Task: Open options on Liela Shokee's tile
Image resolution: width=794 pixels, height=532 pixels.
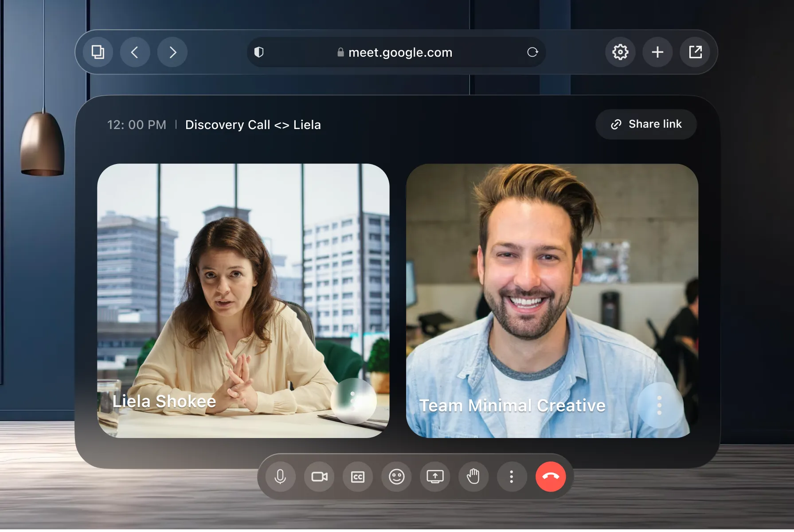Action: pyautogui.click(x=353, y=401)
